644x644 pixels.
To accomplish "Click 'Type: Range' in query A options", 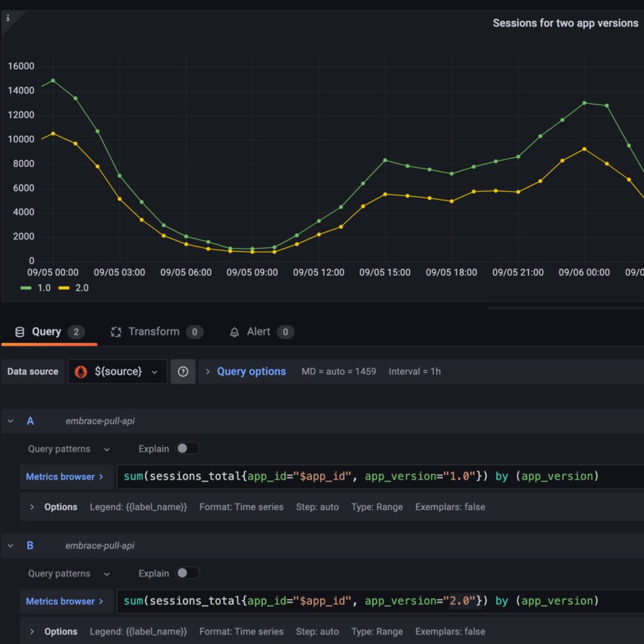I will click(377, 507).
